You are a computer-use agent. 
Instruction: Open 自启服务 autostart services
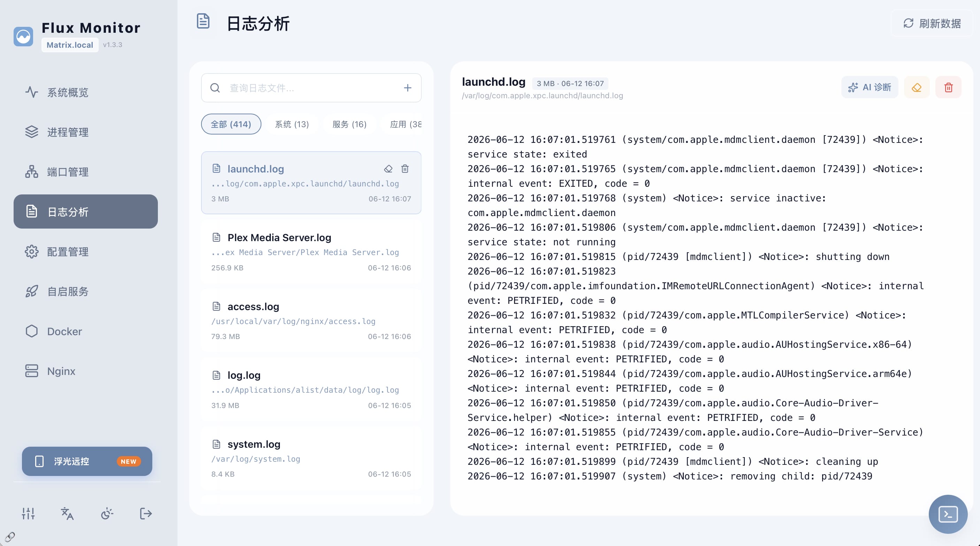coord(86,291)
